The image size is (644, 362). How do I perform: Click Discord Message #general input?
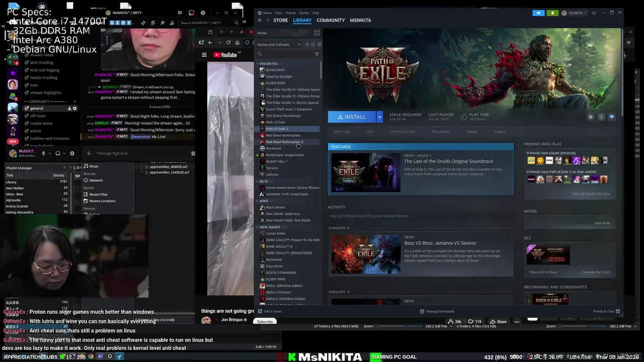[141, 153]
